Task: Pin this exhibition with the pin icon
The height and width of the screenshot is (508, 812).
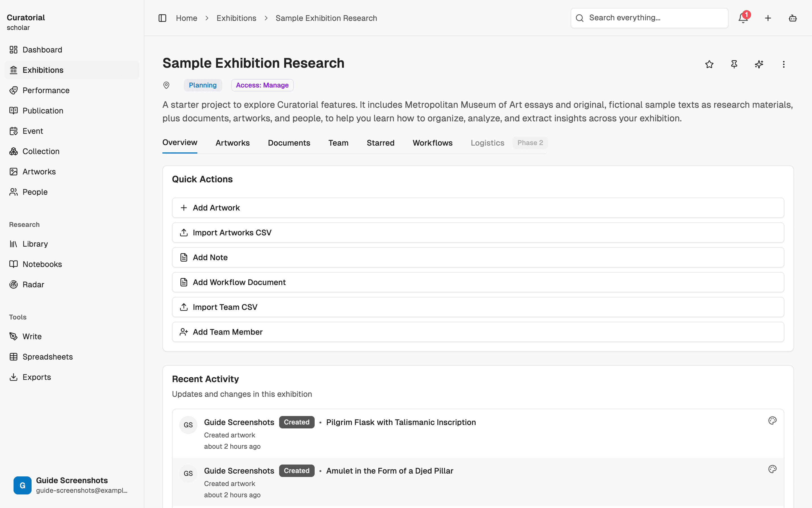Action: tap(734, 64)
